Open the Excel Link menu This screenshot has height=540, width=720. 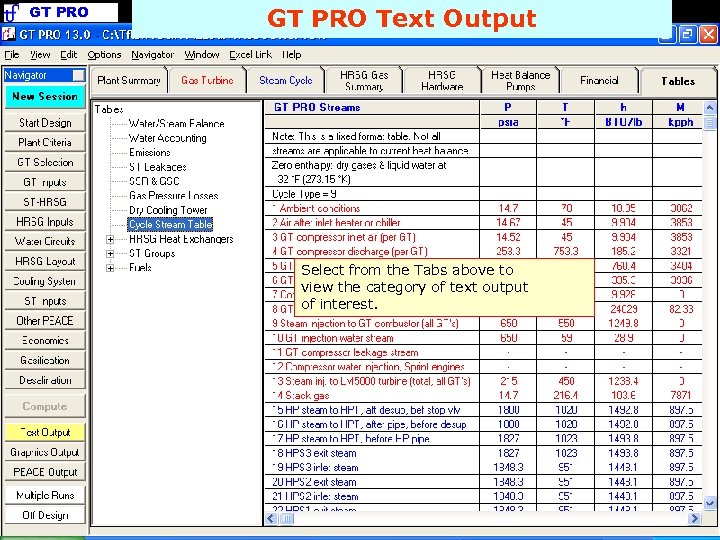[251, 55]
